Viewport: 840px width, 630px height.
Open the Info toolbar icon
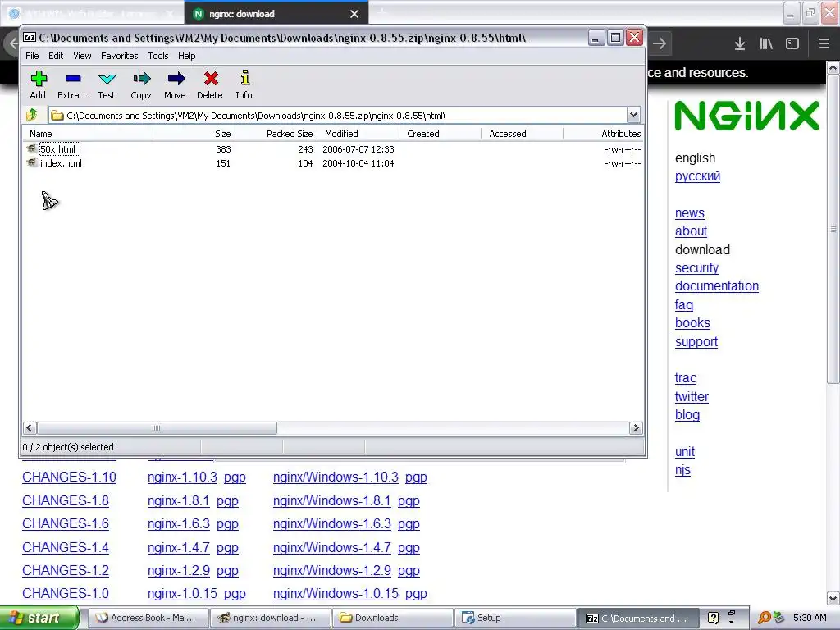(x=244, y=78)
